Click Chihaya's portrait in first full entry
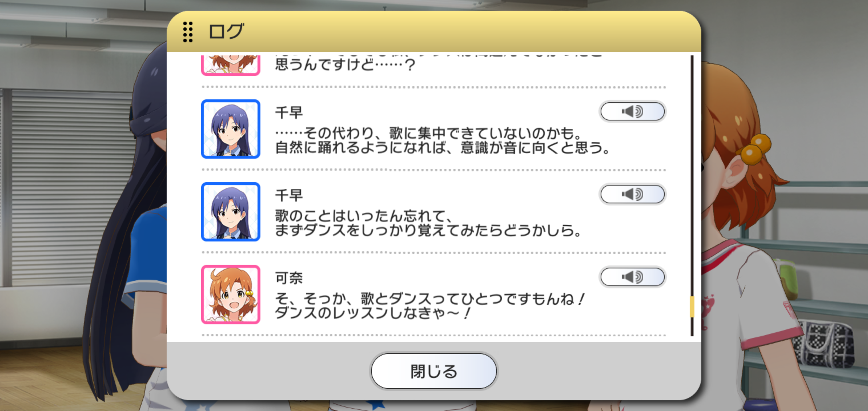868x411 pixels. coord(230,129)
